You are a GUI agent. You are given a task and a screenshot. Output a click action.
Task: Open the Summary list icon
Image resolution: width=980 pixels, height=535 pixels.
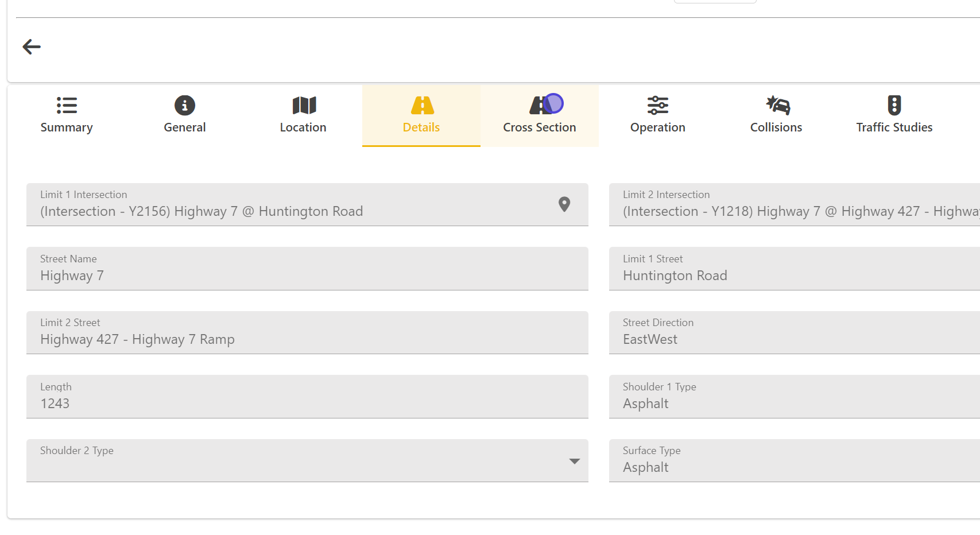[67, 106]
